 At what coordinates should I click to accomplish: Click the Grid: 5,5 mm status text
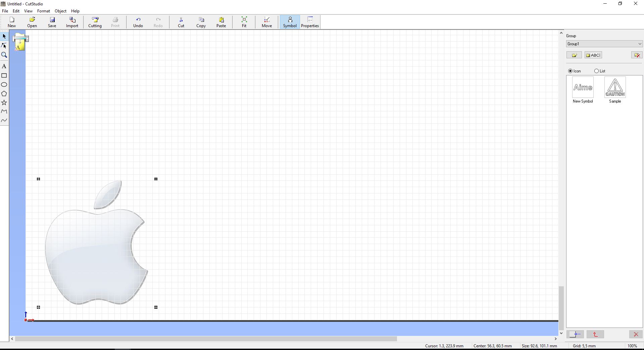(584, 346)
